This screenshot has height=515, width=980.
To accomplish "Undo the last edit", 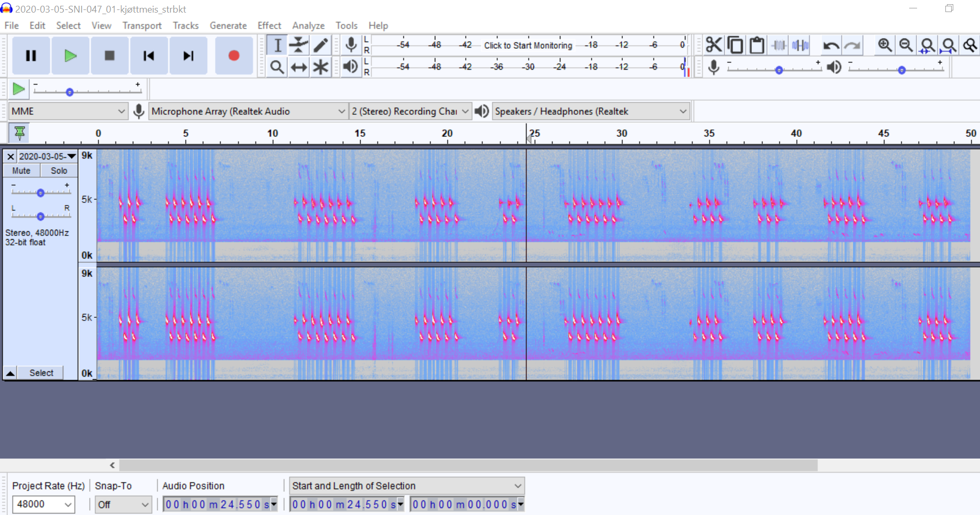I will coord(831,46).
